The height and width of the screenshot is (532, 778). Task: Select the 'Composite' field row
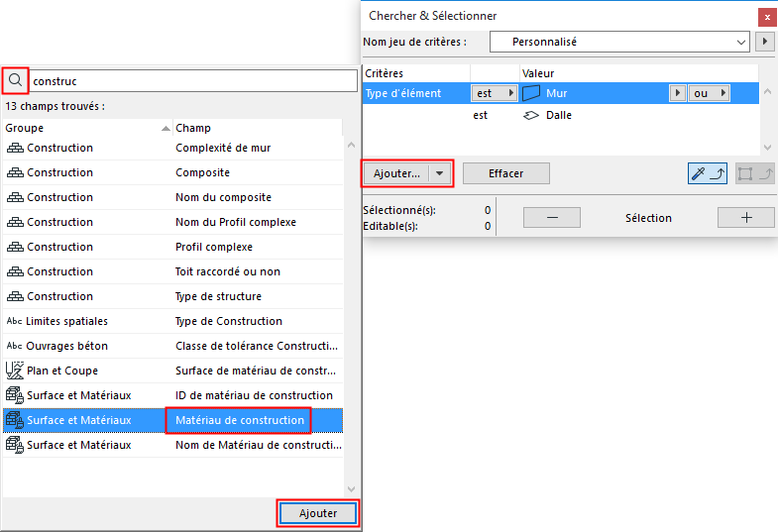[x=172, y=172]
